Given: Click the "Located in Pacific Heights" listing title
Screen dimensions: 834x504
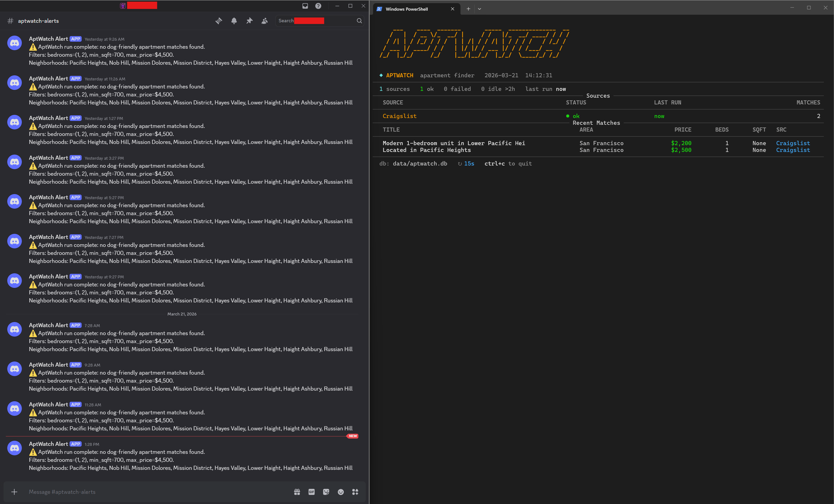Looking at the screenshot, I should 427,150.
